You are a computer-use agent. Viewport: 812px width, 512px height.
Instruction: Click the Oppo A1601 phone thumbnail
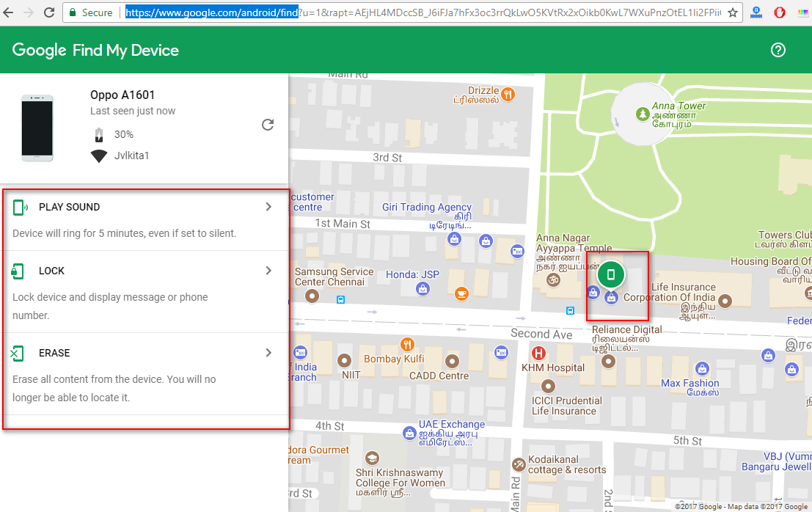pos(37,128)
